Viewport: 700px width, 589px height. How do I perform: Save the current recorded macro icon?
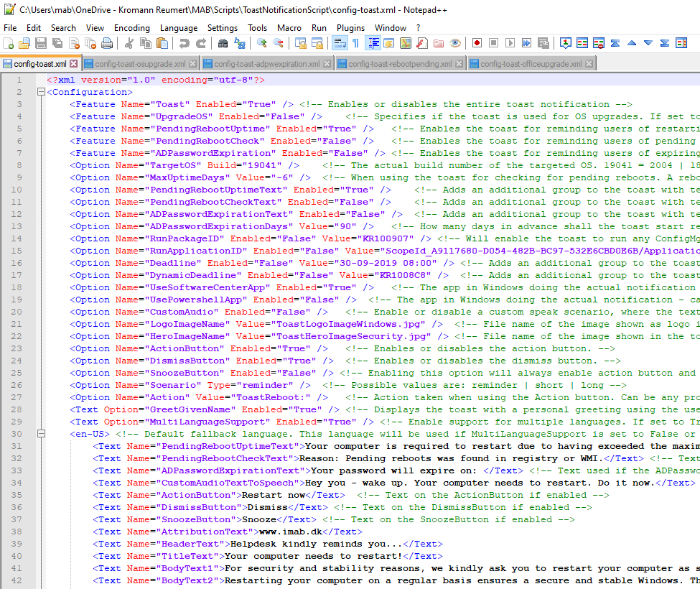tap(543, 43)
